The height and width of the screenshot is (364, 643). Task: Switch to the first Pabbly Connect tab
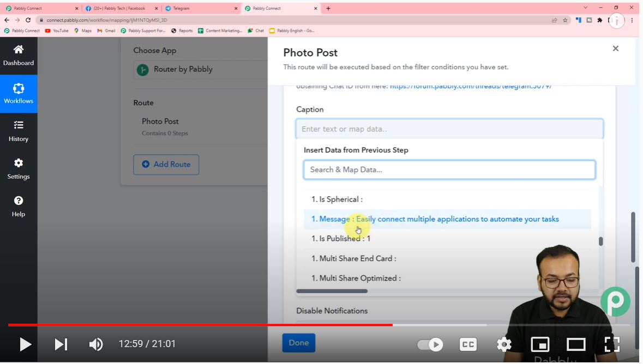click(40, 8)
